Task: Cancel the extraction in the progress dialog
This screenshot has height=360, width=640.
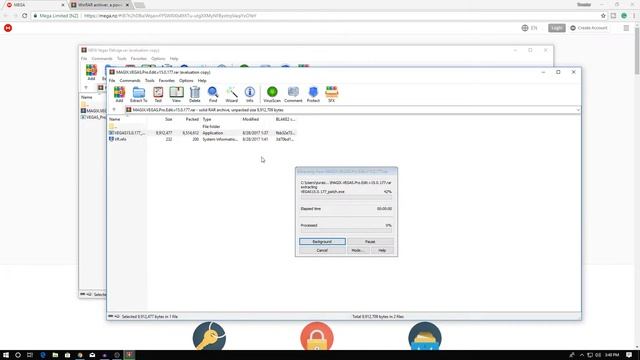Action: pos(322,250)
